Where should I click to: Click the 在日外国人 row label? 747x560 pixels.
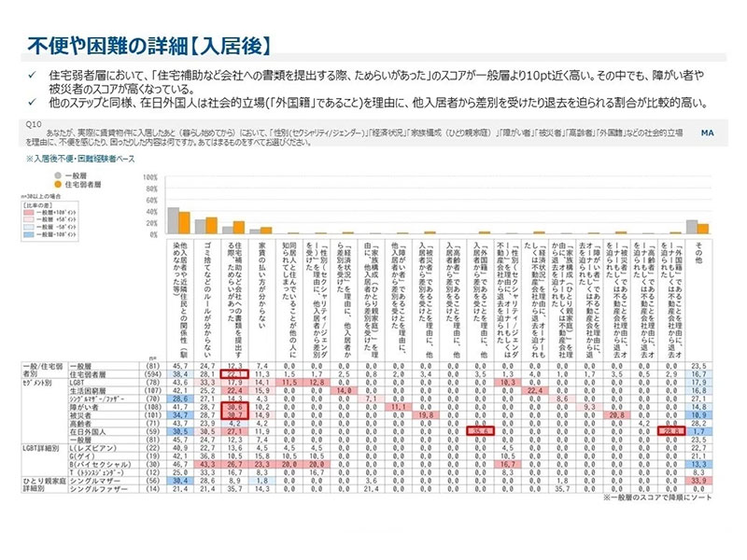(x=88, y=432)
